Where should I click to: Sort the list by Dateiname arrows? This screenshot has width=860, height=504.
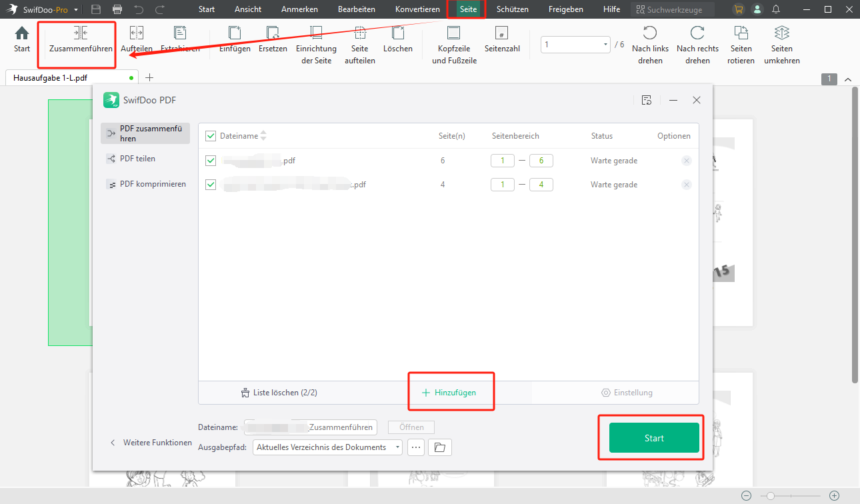coord(263,136)
